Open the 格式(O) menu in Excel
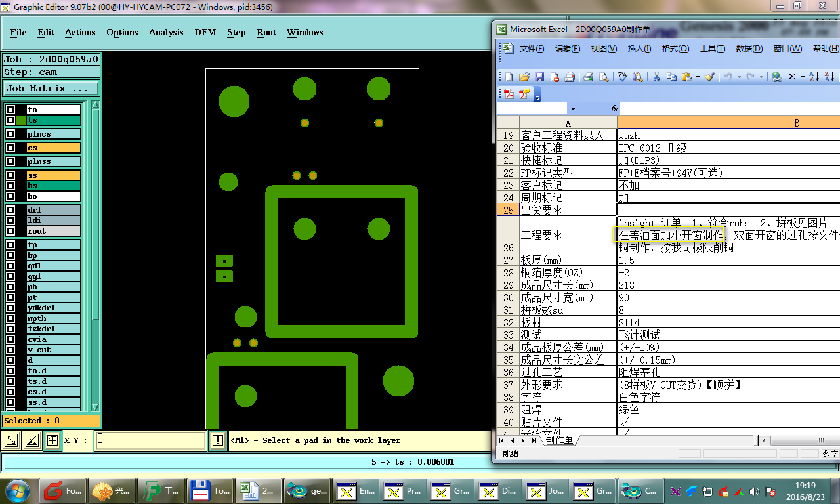 675,49
